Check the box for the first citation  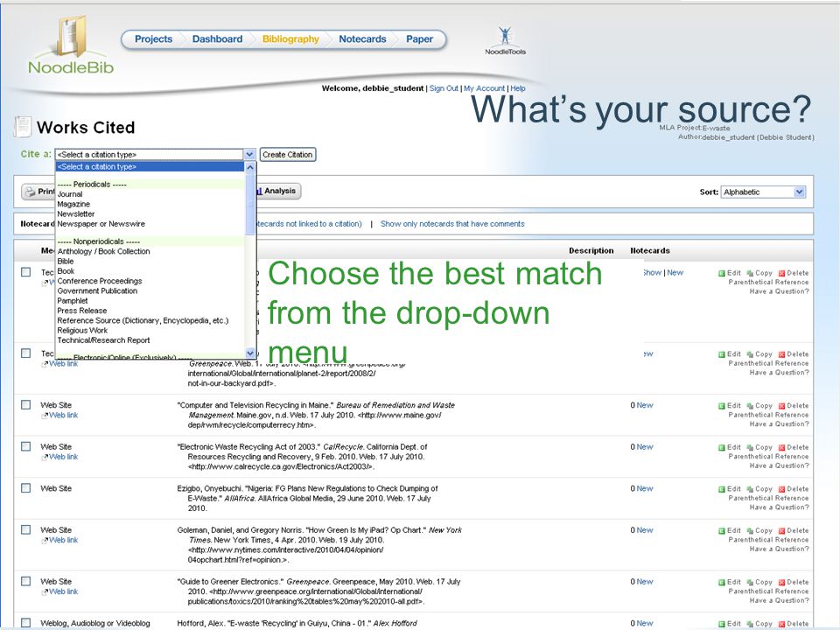25,272
